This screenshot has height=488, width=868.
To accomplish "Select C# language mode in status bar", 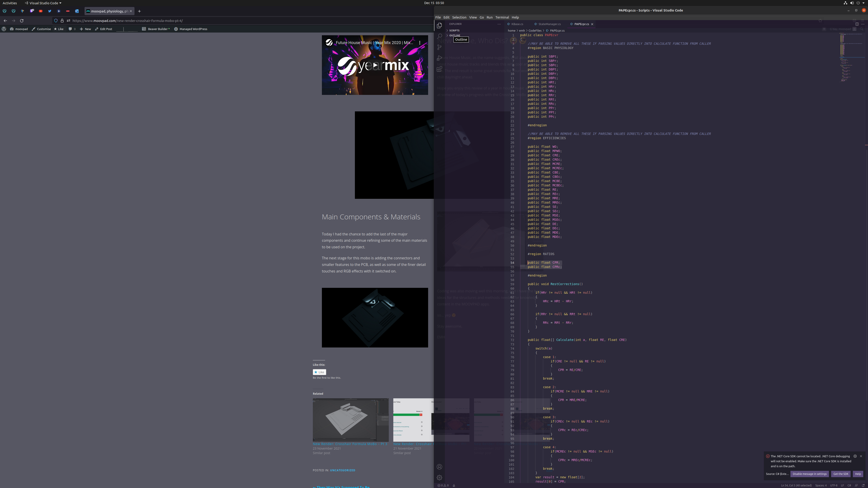I will (849, 485).
